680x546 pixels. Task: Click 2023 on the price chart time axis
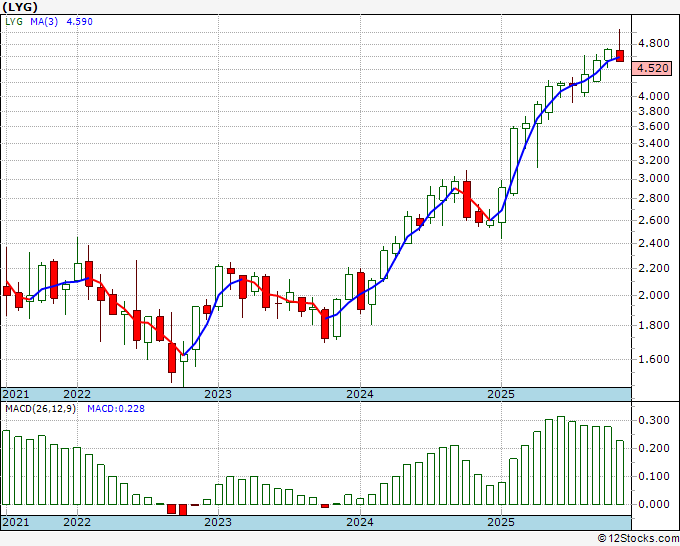(218, 394)
